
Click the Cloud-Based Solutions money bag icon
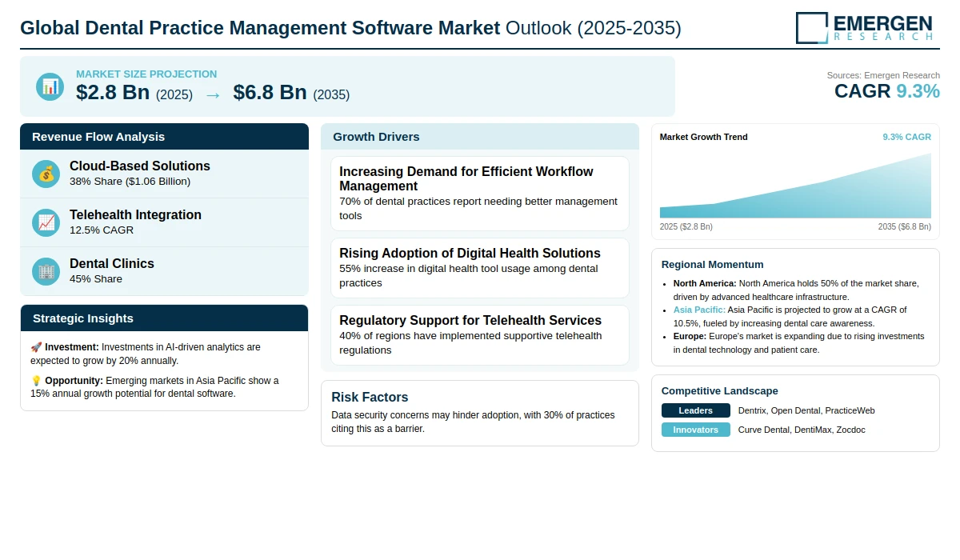point(46,174)
